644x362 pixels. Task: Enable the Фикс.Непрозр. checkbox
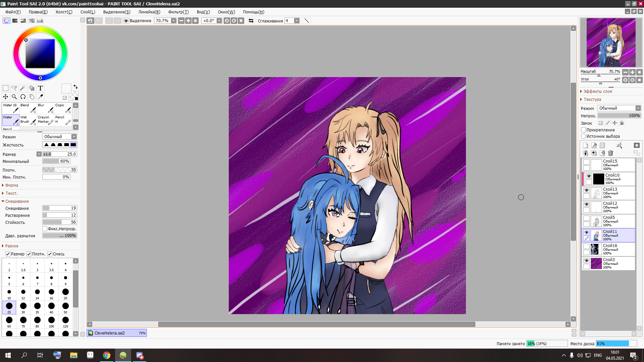click(45, 229)
